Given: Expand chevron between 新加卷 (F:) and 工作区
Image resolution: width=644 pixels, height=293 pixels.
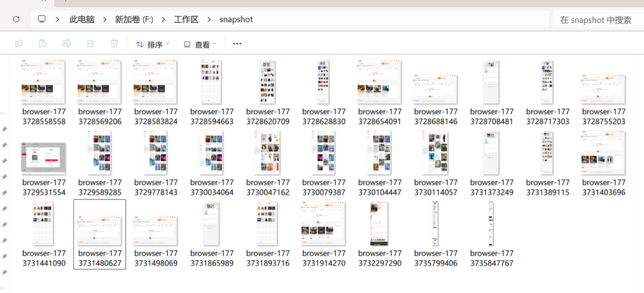Looking at the screenshot, I should (164, 19).
